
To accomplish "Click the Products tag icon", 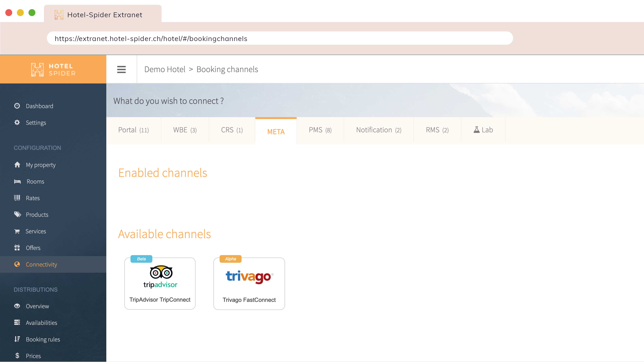I will (17, 214).
